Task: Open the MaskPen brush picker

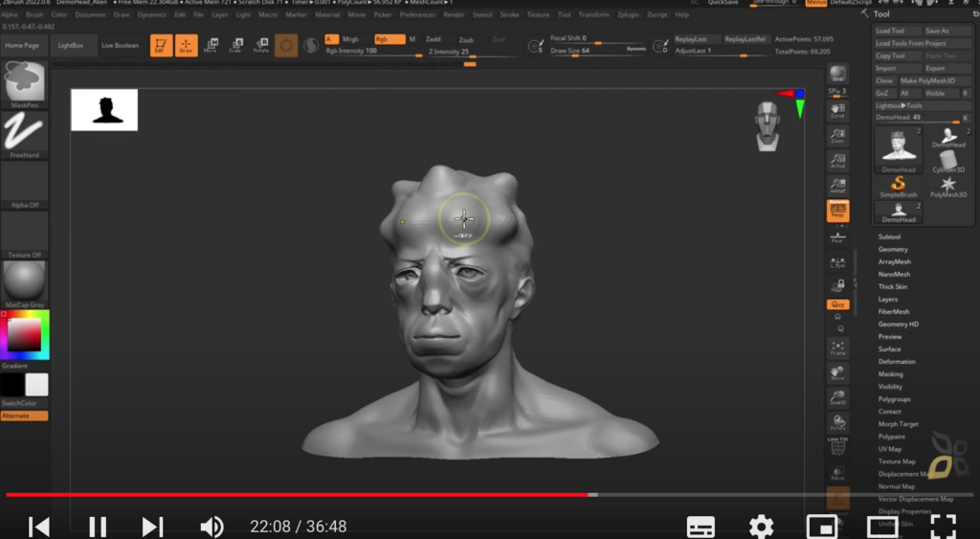Action: click(x=24, y=84)
